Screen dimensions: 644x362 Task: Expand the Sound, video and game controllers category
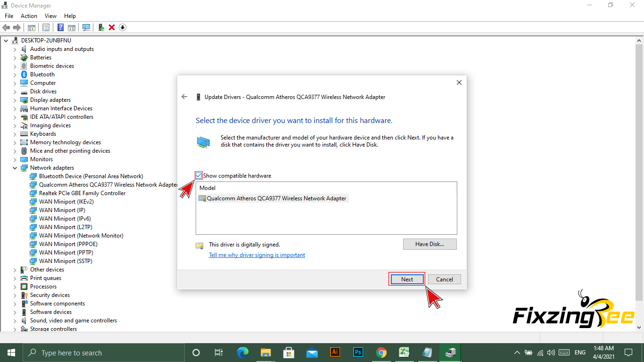[x=15, y=321]
